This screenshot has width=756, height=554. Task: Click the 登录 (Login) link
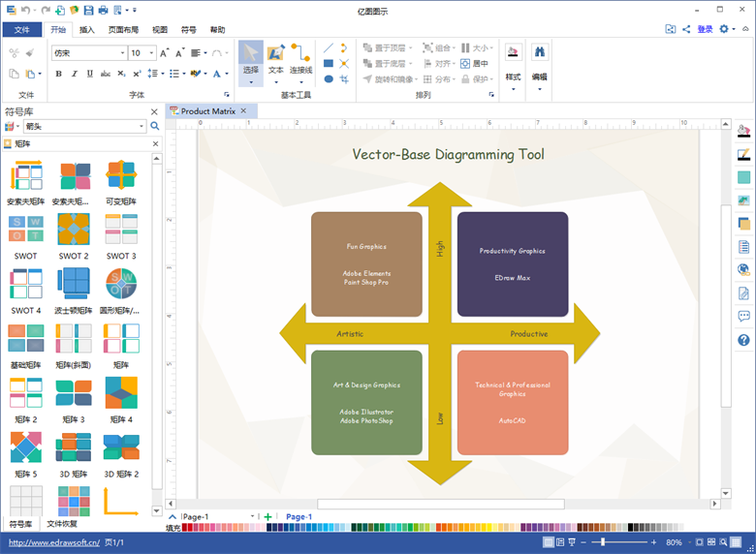[705, 29]
